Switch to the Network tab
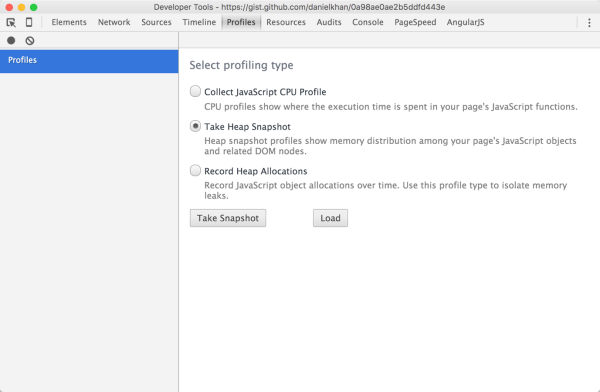This screenshot has width=600, height=392. (x=114, y=22)
